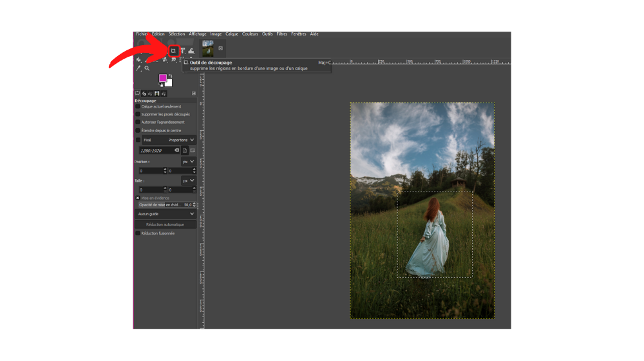The width and height of the screenshot is (644, 361).
Task: Click the Taille width value field
Action: [151, 190]
